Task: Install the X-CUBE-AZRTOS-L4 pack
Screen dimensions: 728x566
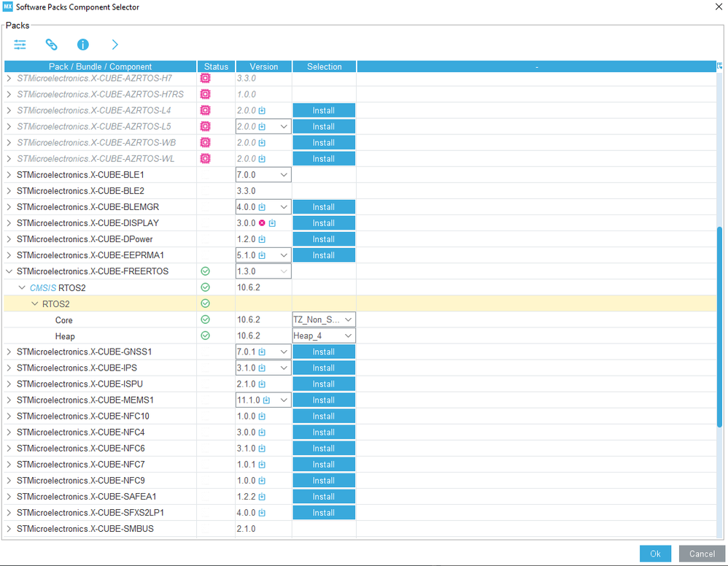Action: coord(324,111)
